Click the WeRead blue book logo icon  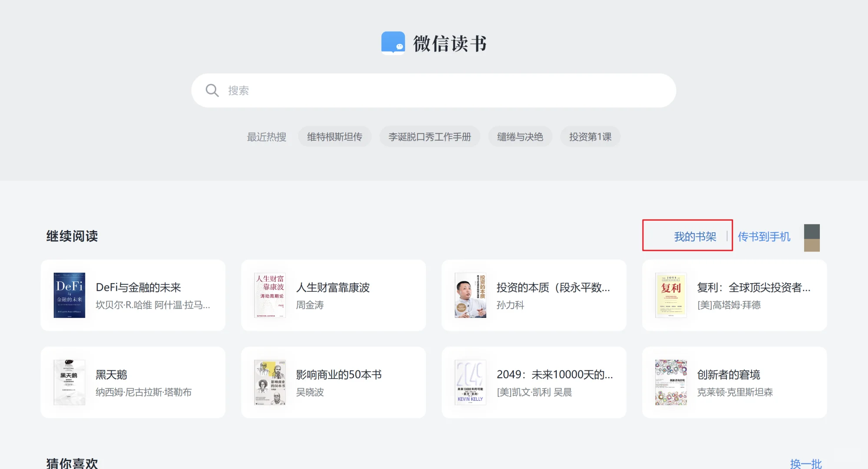coord(393,43)
